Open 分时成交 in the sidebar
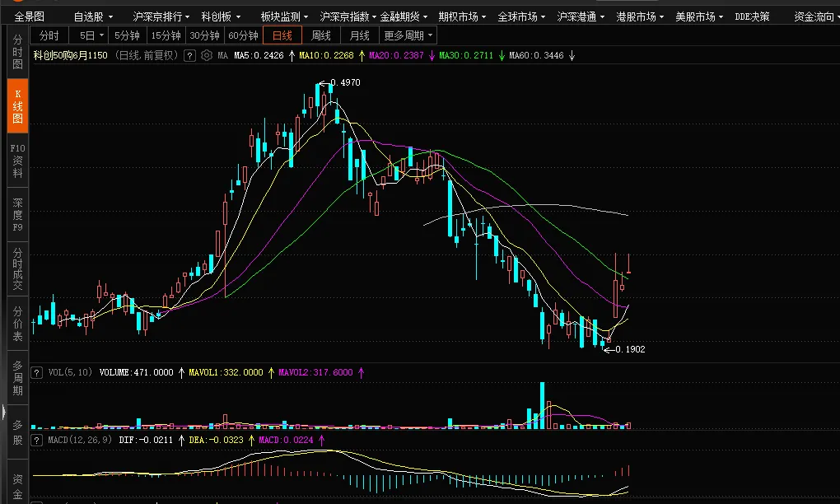 click(x=17, y=268)
